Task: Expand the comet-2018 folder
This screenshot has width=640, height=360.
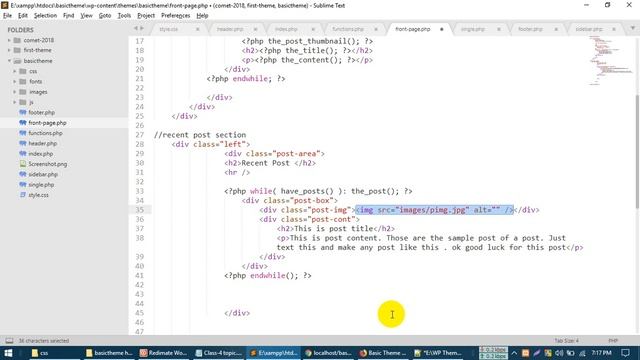Action: pyautogui.click(x=9, y=40)
